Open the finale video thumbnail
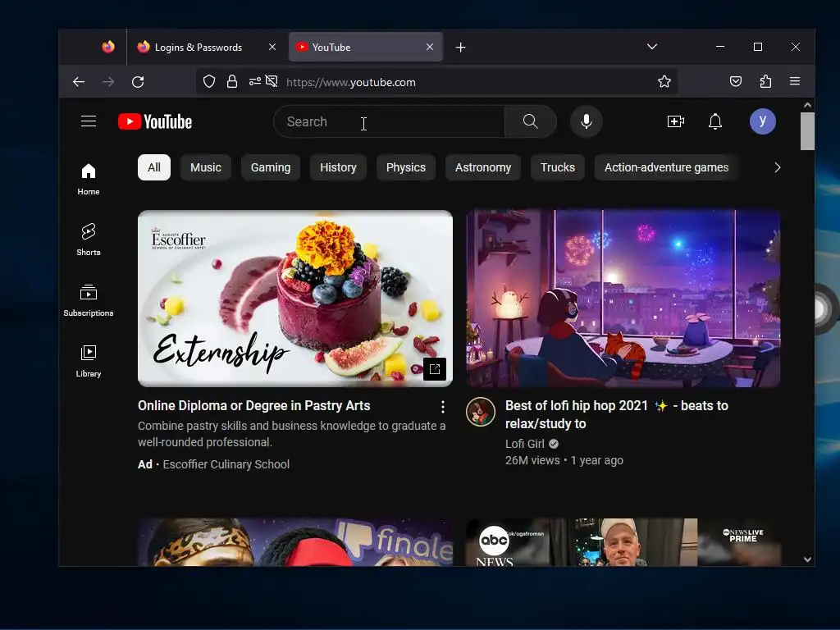Image resolution: width=840 pixels, height=630 pixels. 295,542
